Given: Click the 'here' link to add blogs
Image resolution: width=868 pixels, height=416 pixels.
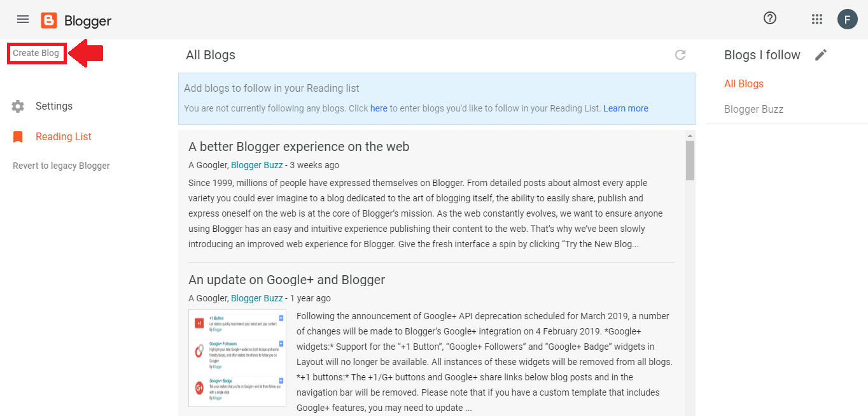Looking at the screenshot, I should click(379, 108).
